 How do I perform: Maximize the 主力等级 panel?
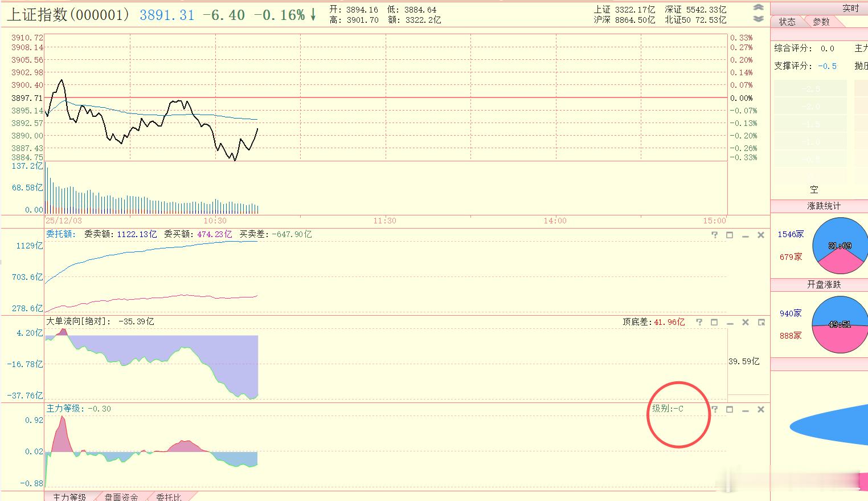tap(730, 409)
